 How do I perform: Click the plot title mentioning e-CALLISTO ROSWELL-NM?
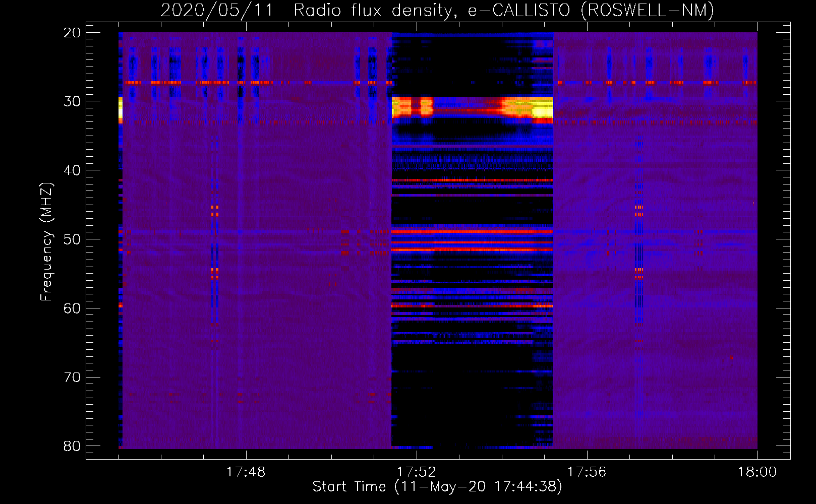437,10
